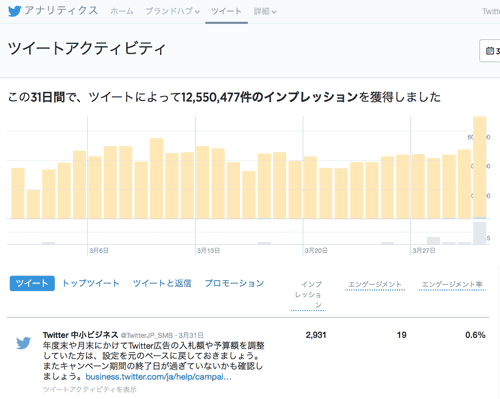This screenshot has width=500, height=399.
Task: Expand the 詳細 dropdown menu
Action: click(265, 11)
